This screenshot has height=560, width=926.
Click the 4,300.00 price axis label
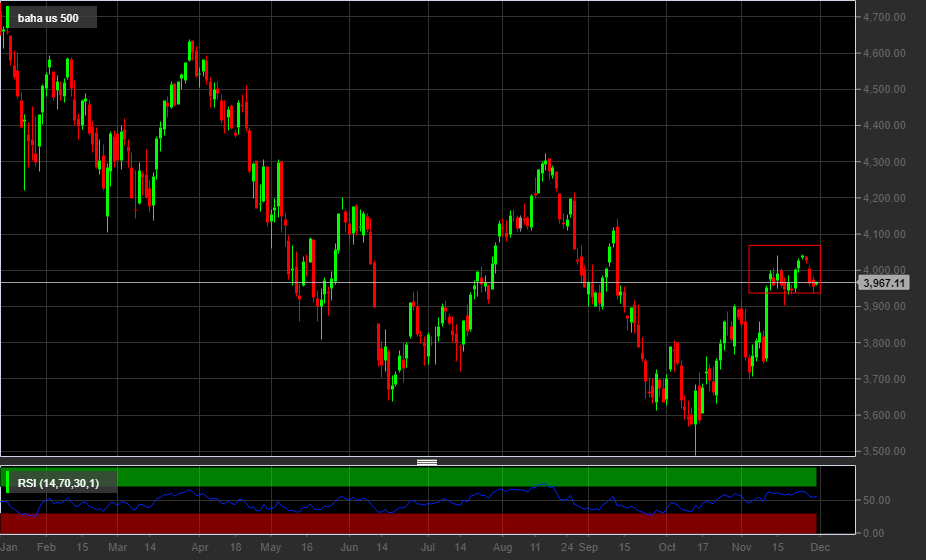[x=884, y=162]
